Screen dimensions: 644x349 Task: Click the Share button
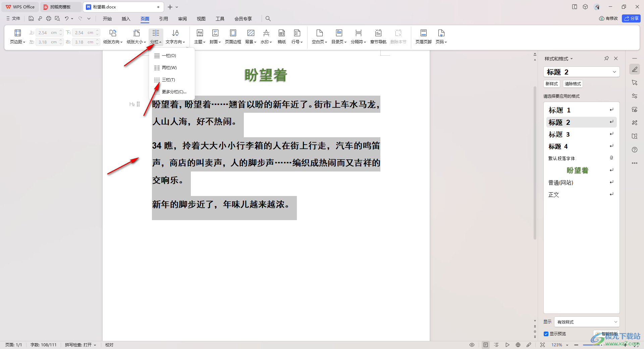pyautogui.click(x=631, y=18)
